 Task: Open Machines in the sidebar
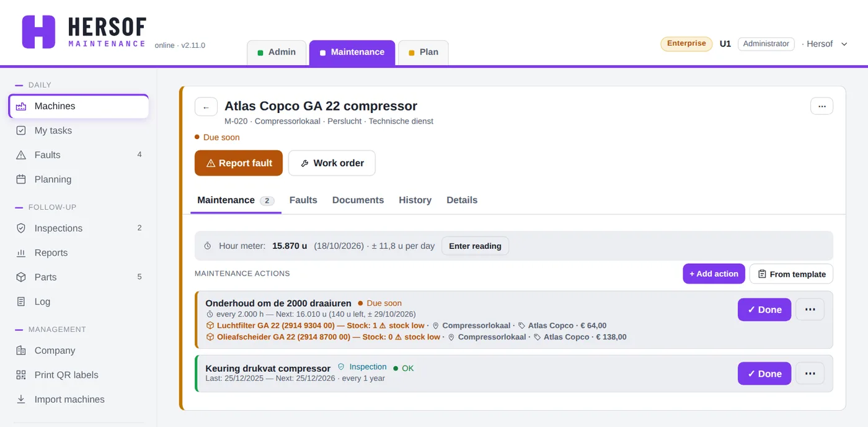79,106
